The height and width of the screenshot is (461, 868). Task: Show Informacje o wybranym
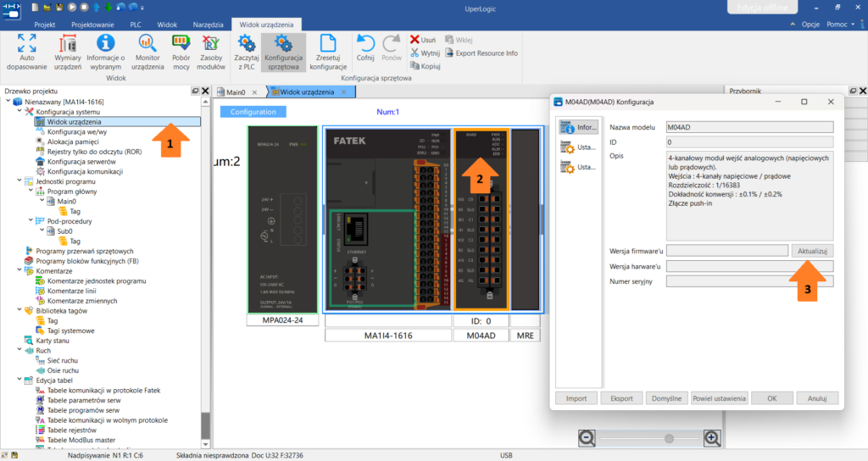pyautogui.click(x=105, y=52)
